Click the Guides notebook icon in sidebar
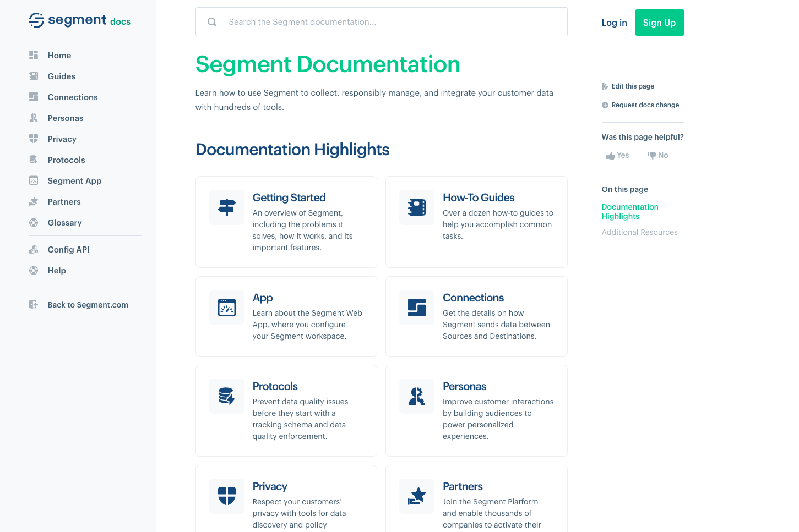The image size is (799, 532). pyautogui.click(x=34, y=76)
